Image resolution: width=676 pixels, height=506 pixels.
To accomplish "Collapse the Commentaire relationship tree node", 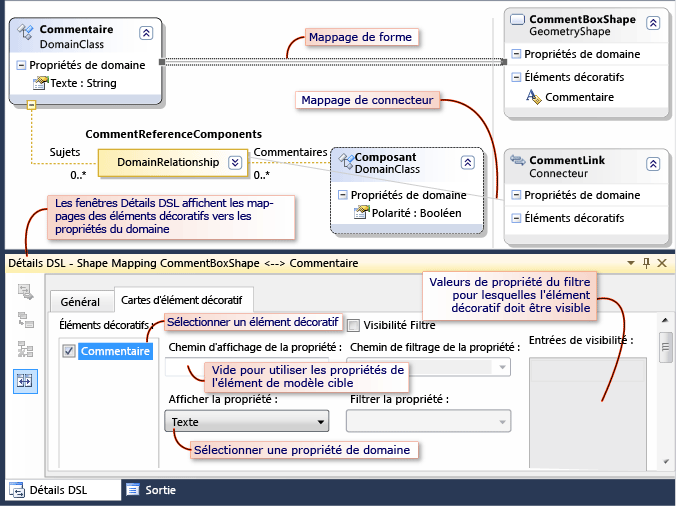I will 31,105.
